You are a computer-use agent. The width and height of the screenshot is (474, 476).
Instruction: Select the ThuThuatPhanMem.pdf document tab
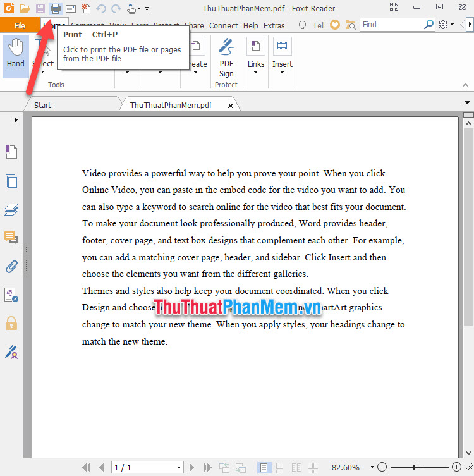pyautogui.click(x=171, y=106)
